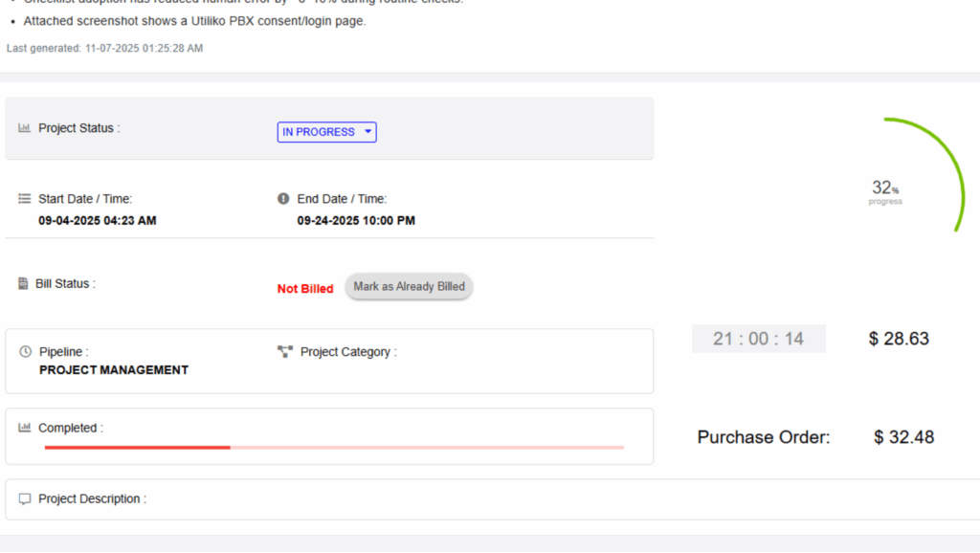Click the 21:00:14 timer display
980x553 pixels.
758,339
